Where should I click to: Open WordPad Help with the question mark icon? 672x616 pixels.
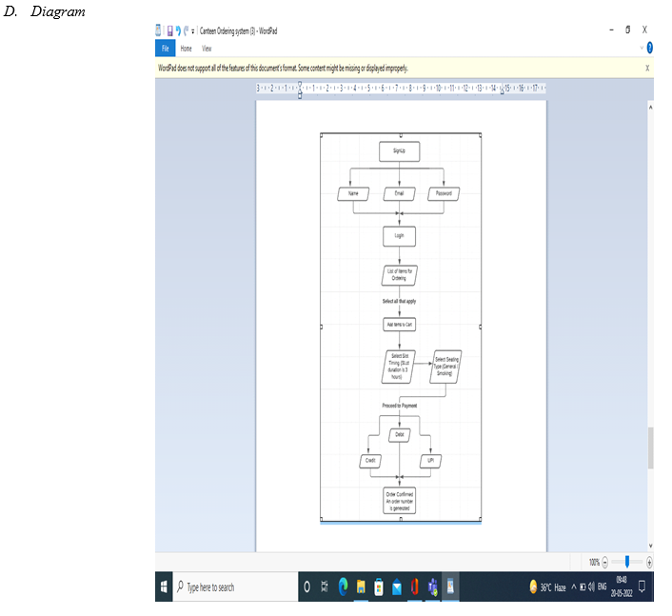point(649,48)
